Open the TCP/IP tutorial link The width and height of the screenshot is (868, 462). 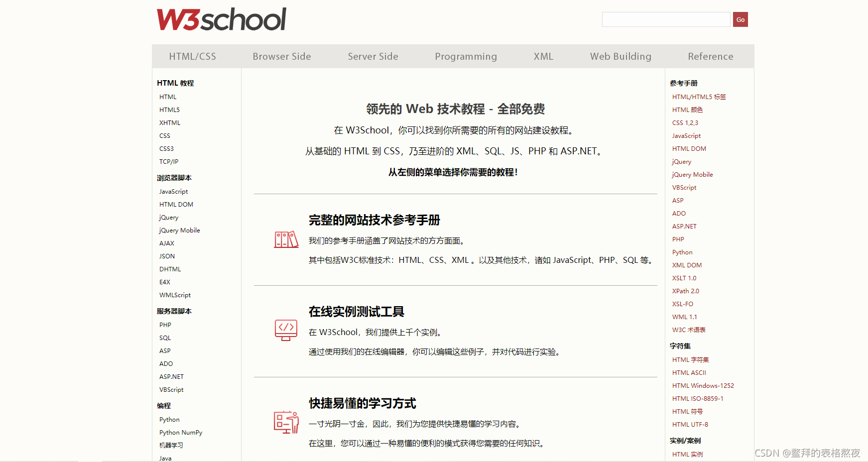click(x=169, y=162)
